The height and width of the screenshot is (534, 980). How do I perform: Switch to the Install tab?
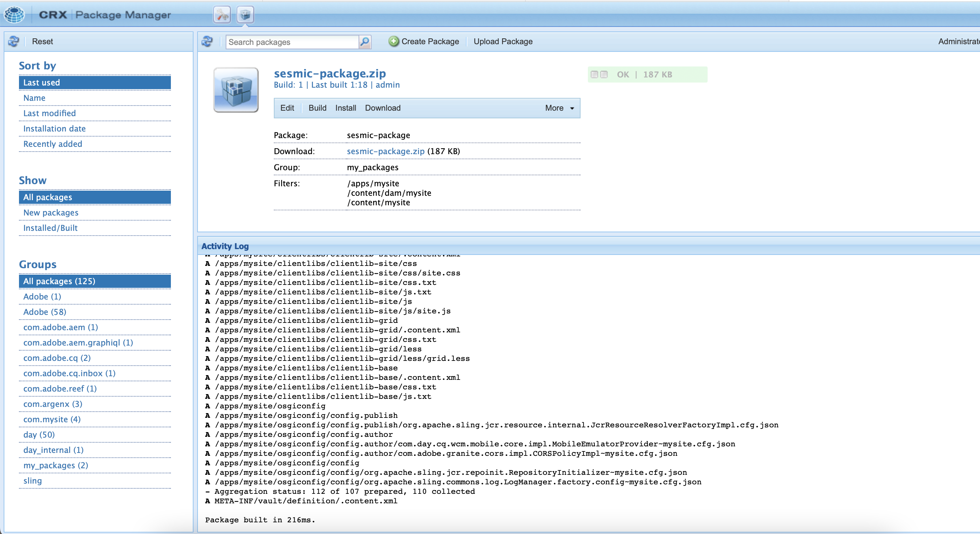pyautogui.click(x=345, y=108)
